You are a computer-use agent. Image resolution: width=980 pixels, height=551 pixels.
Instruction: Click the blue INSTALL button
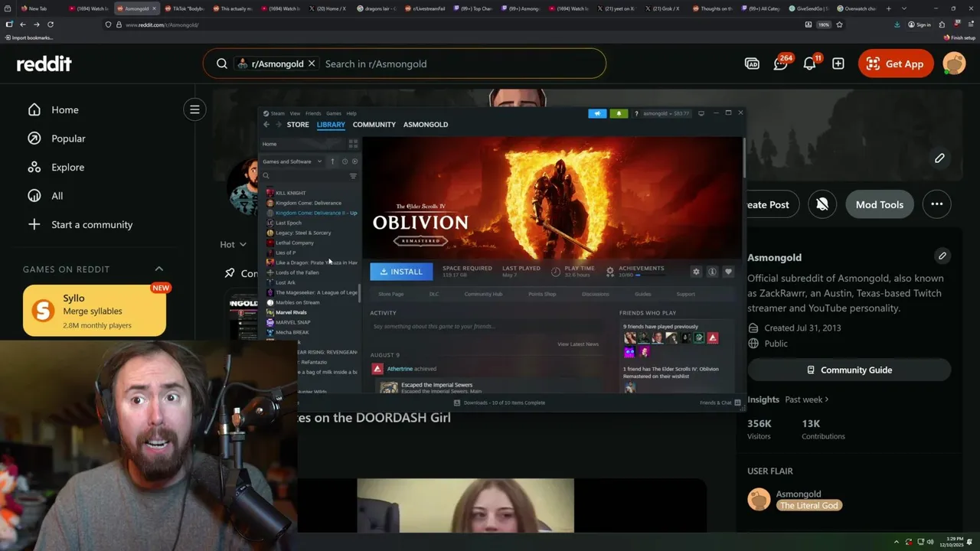[401, 272]
